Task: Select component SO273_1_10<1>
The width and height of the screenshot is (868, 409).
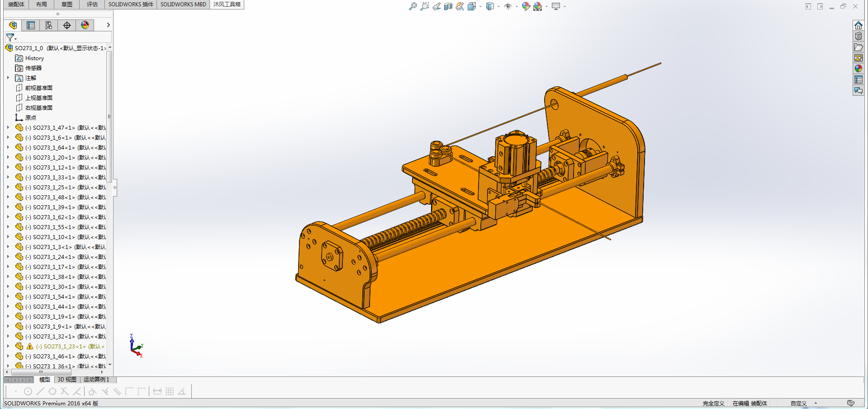Action: coord(61,237)
